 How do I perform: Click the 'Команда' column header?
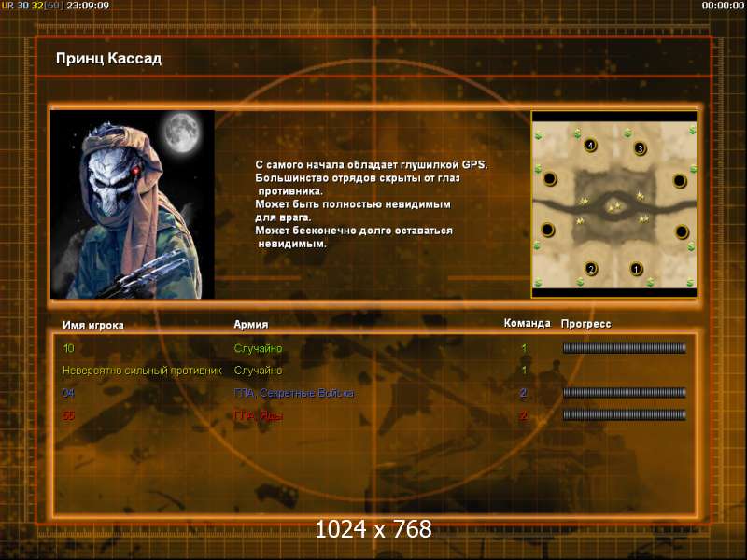[x=527, y=323]
